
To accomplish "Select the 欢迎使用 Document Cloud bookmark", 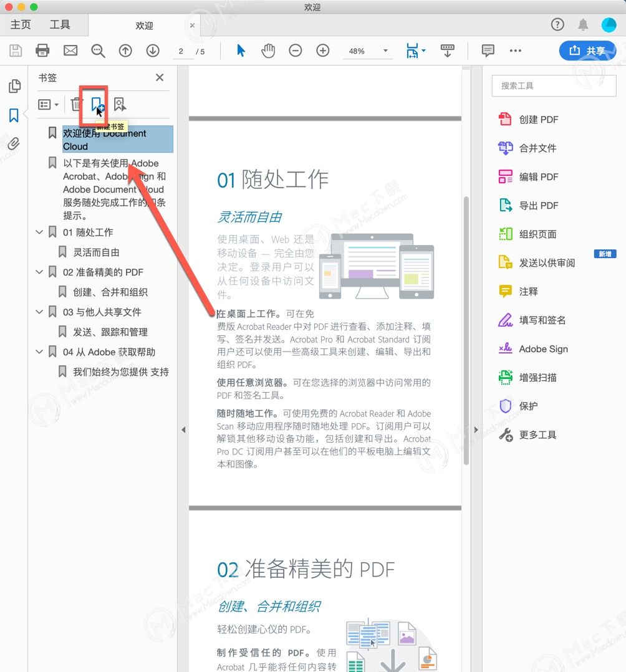I will [117, 139].
